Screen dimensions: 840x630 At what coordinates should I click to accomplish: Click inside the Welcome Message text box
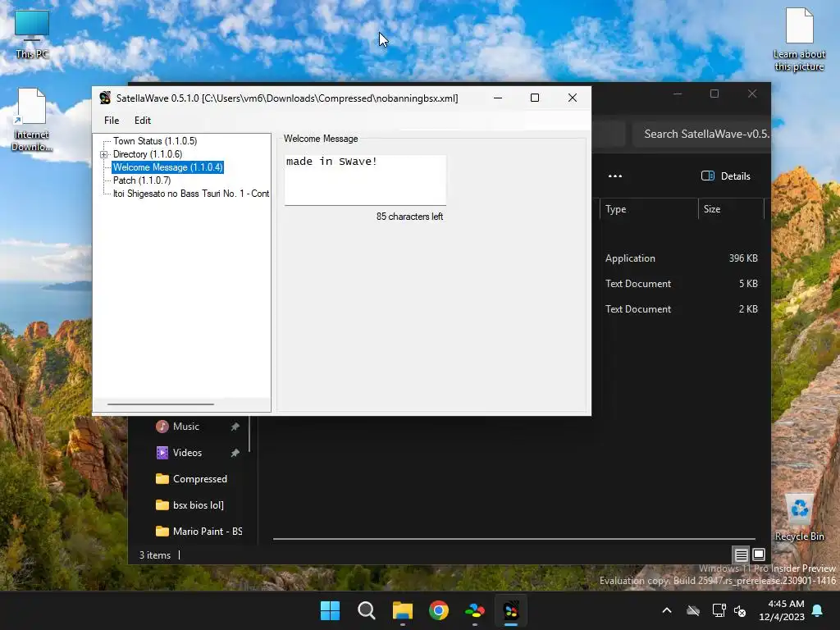click(x=365, y=180)
